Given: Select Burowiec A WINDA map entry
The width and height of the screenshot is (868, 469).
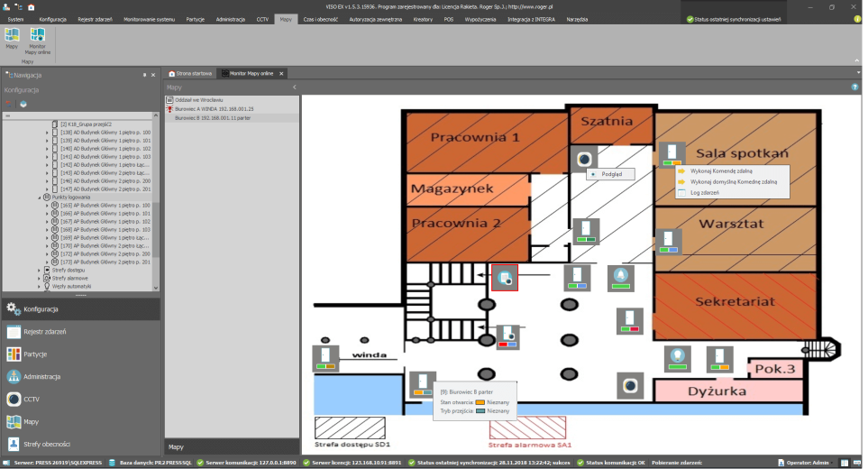Looking at the screenshot, I should tap(214, 108).
